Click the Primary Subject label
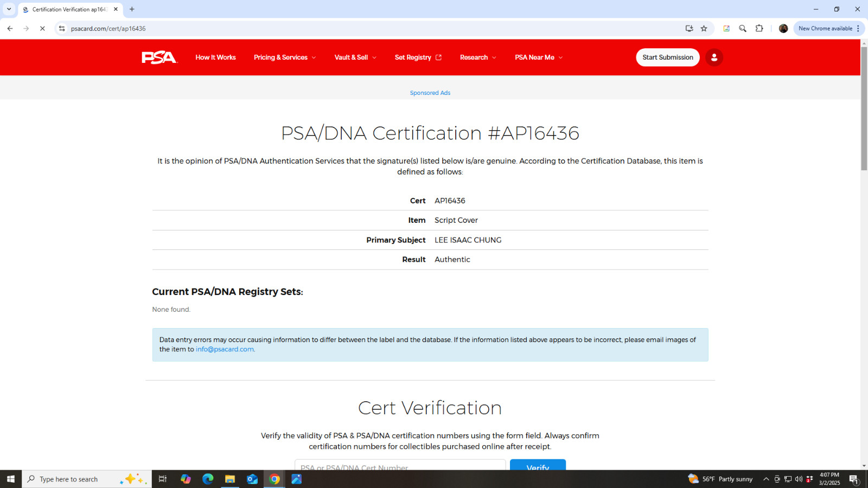The image size is (868, 488). pyautogui.click(x=396, y=240)
